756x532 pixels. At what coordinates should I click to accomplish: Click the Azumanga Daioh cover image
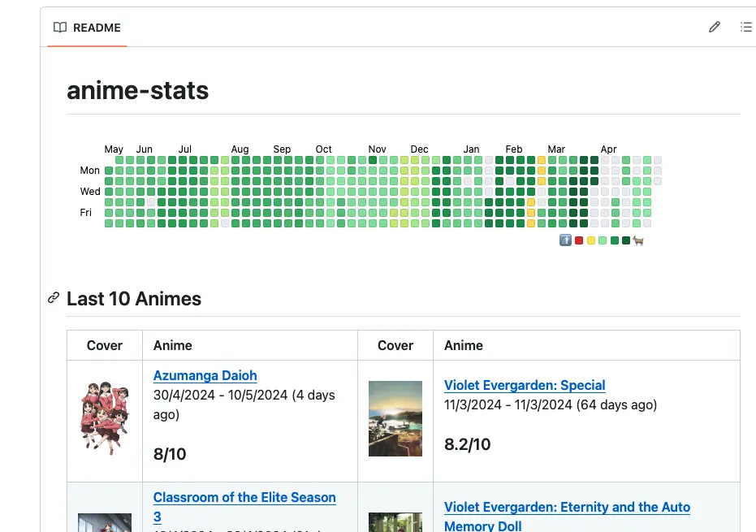pos(105,418)
